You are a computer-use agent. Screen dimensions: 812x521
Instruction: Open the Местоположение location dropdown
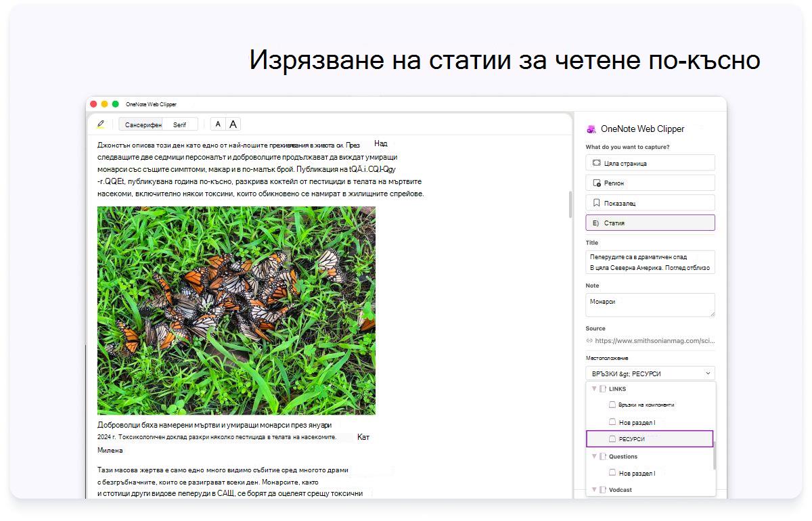(650, 373)
